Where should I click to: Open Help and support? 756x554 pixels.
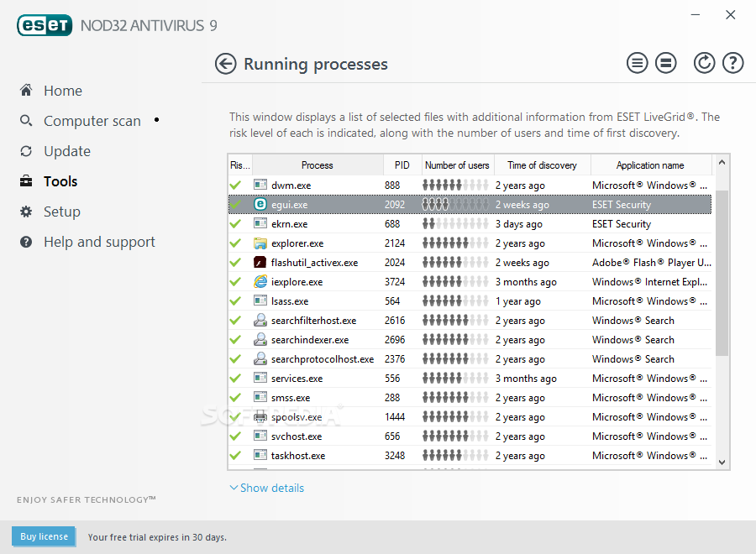[x=99, y=242]
